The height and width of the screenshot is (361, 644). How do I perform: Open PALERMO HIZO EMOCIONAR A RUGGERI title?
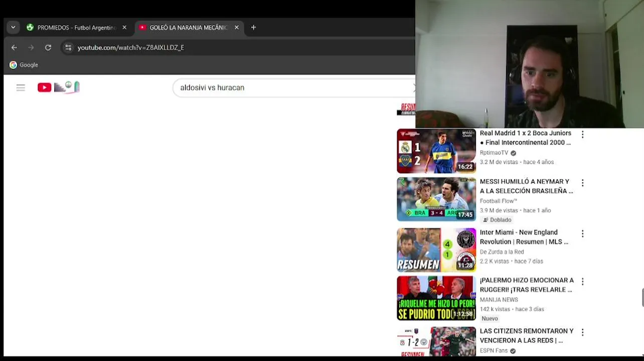tap(527, 285)
